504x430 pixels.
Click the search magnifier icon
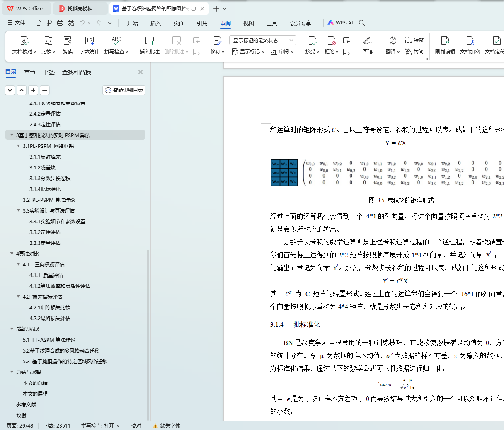point(362,23)
